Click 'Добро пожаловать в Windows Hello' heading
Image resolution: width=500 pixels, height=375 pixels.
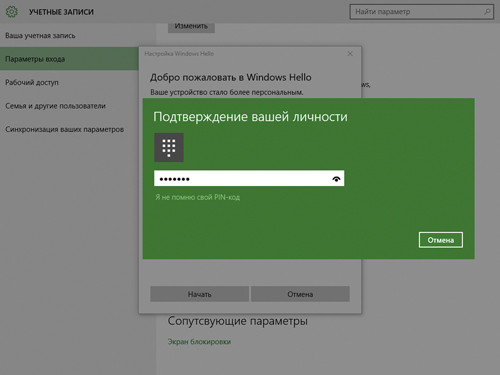[231, 77]
